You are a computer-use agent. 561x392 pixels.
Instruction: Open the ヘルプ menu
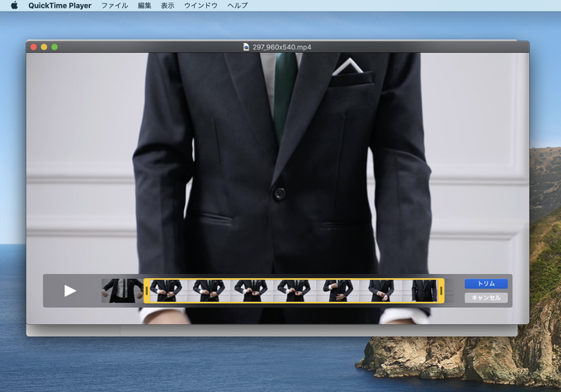238,6
